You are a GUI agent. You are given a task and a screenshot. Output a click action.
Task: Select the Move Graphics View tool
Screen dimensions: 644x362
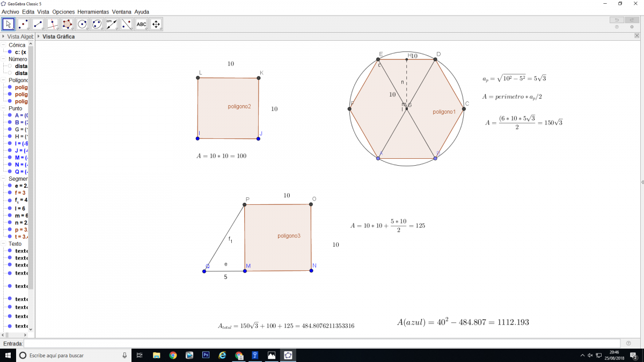(156, 24)
